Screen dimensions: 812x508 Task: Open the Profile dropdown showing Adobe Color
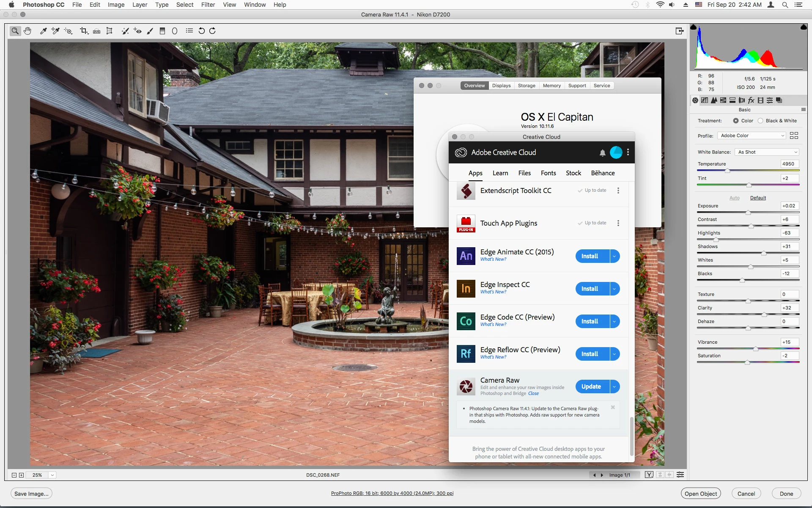tap(752, 135)
